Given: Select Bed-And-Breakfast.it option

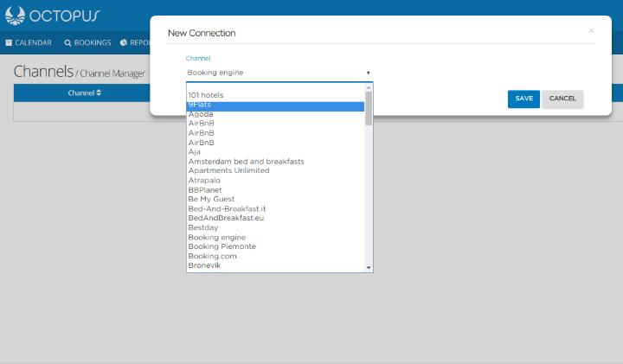Looking at the screenshot, I should pos(275,208).
